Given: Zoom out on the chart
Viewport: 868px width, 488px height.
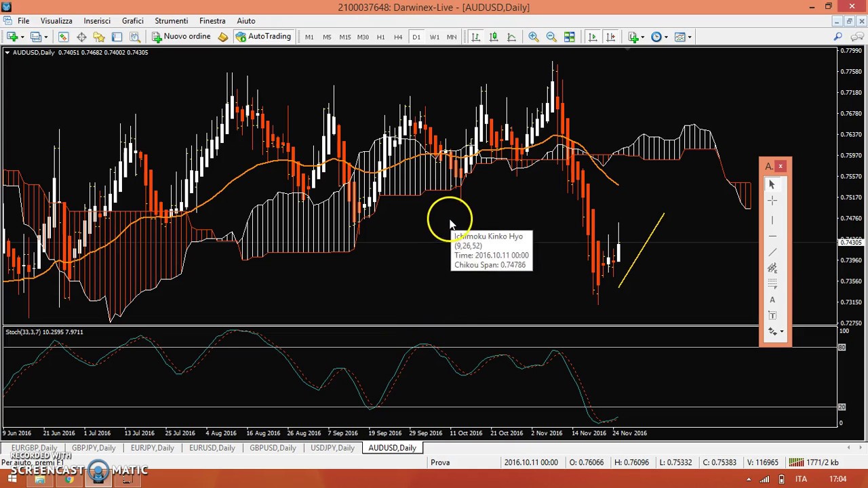Looking at the screenshot, I should tap(551, 37).
